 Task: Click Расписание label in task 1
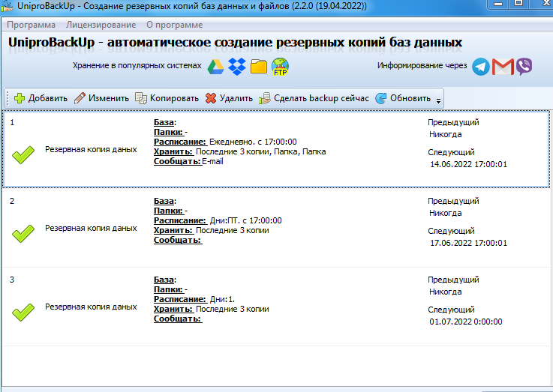(180, 142)
